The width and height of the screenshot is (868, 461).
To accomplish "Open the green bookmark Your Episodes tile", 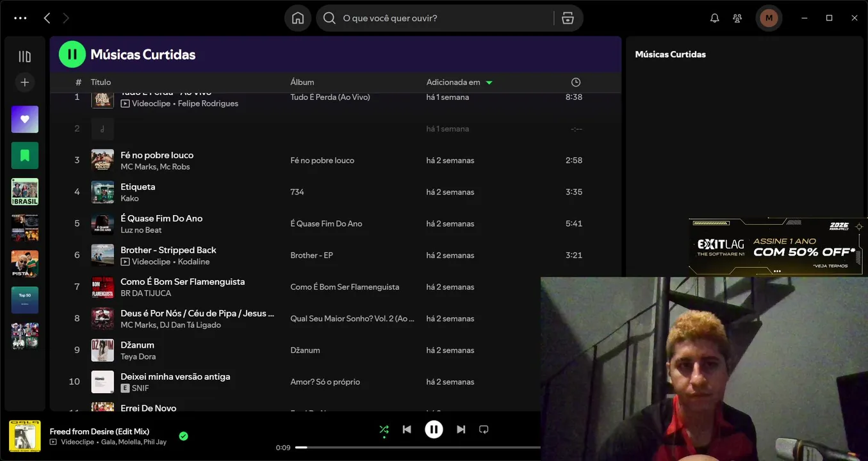I will click(x=25, y=156).
